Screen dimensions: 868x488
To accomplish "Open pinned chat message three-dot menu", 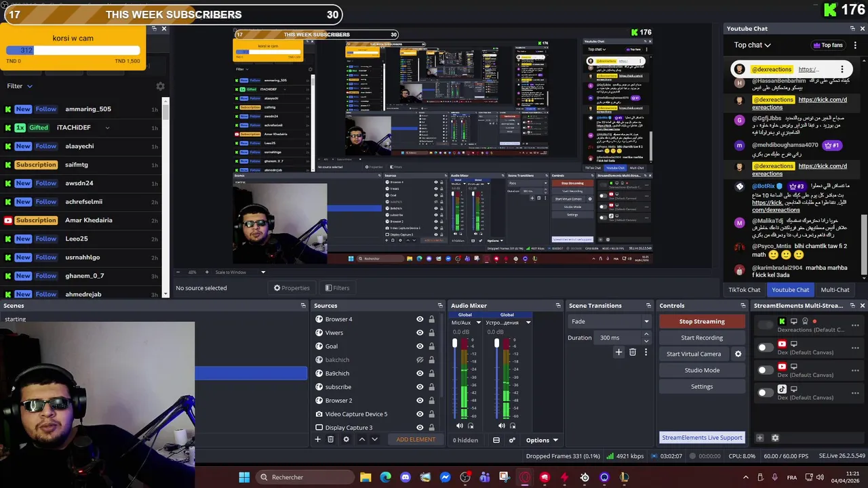I will tap(842, 69).
